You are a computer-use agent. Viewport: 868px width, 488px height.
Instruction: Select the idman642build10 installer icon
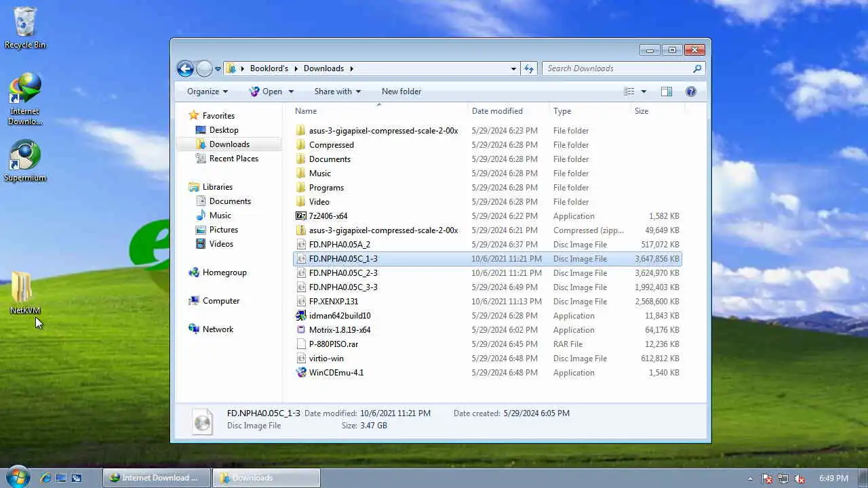point(301,316)
